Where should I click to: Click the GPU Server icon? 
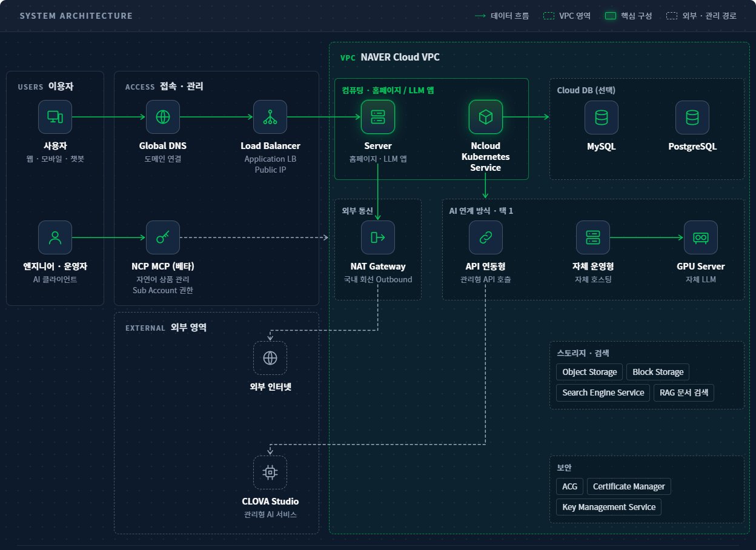point(701,237)
